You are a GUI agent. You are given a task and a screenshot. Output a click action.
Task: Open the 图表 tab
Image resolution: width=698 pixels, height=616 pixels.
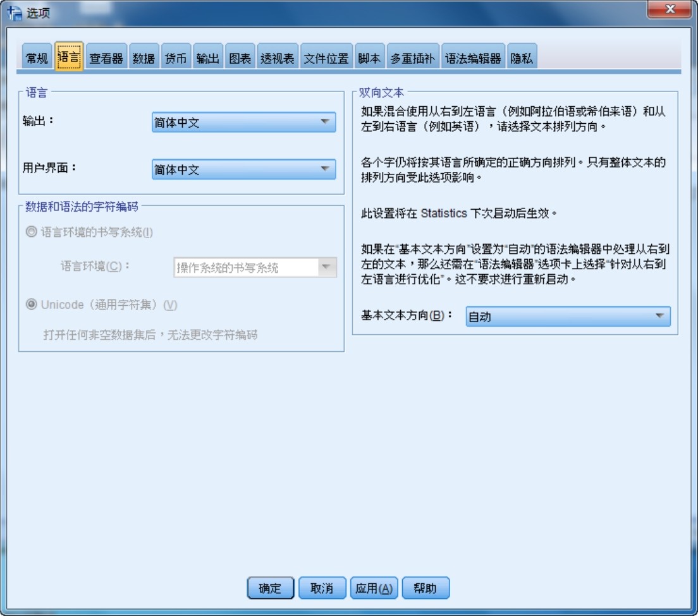(x=240, y=57)
